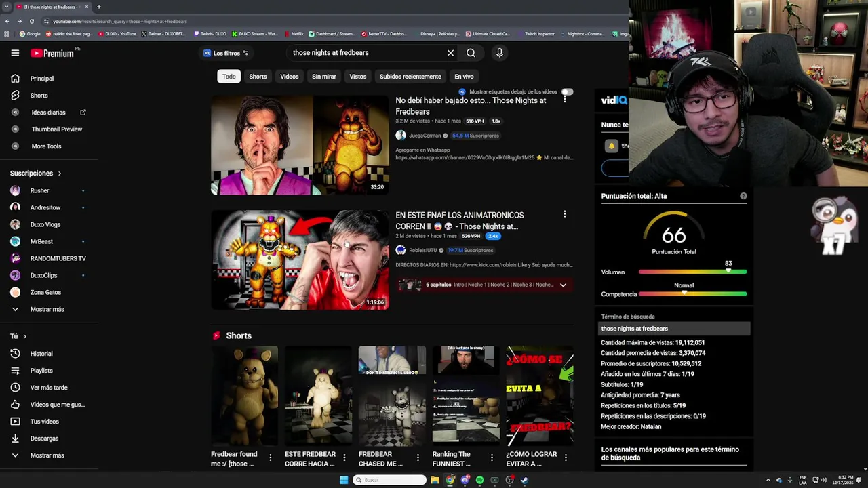
Task: Select the Videos filter chip
Action: tap(290, 77)
